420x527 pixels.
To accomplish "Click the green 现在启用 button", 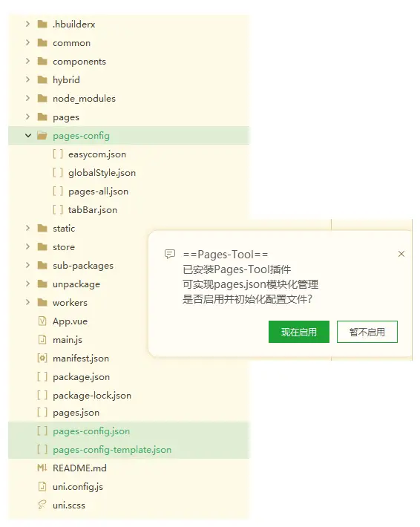I will pyautogui.click(x=299, y=332).
